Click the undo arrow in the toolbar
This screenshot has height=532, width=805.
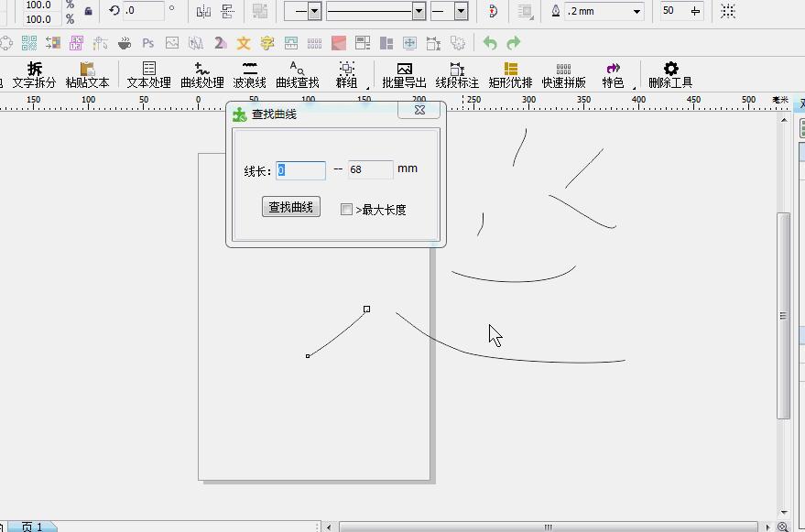[x=490, y=42]
